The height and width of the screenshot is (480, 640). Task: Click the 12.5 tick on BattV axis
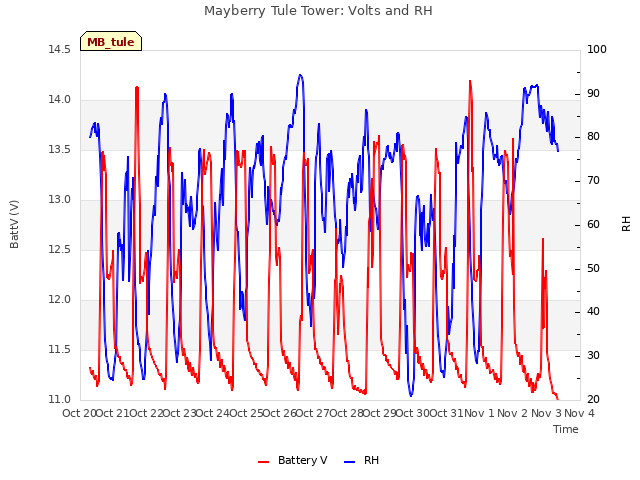(x=60, y=249)
